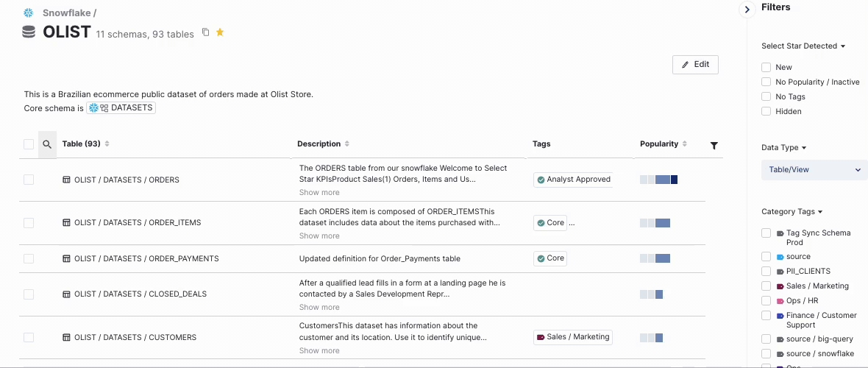Image resolution: width=868 pixels, height=368 pixels.
Task: Click the OLIST database icon
Action: coord(29,32)
